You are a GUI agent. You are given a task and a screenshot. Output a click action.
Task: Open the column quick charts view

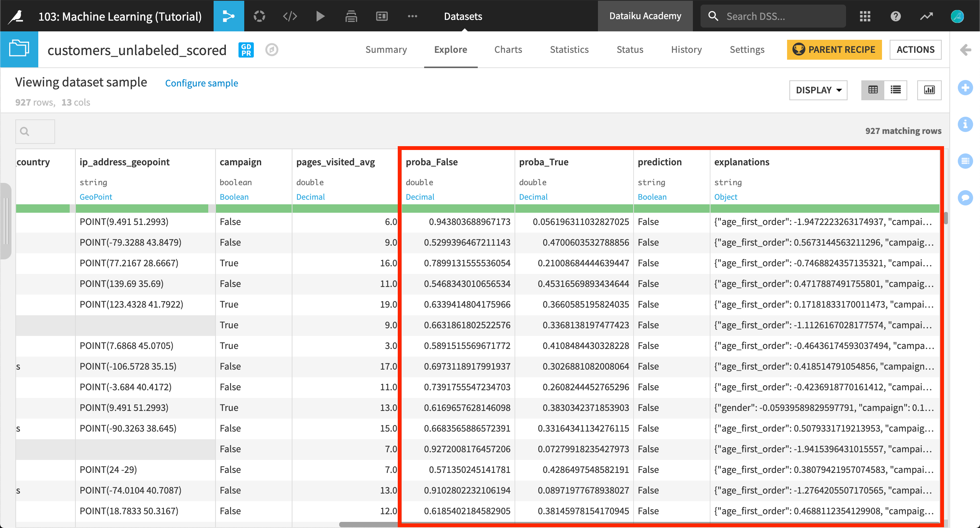(929, 90)
